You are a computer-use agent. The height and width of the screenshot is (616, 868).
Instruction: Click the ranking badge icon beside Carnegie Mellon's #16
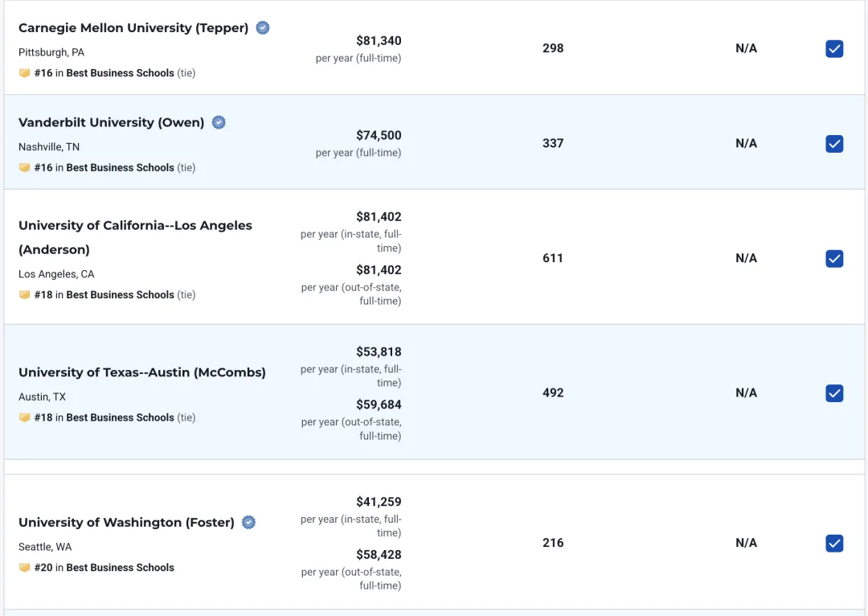(x=25, y=73)
